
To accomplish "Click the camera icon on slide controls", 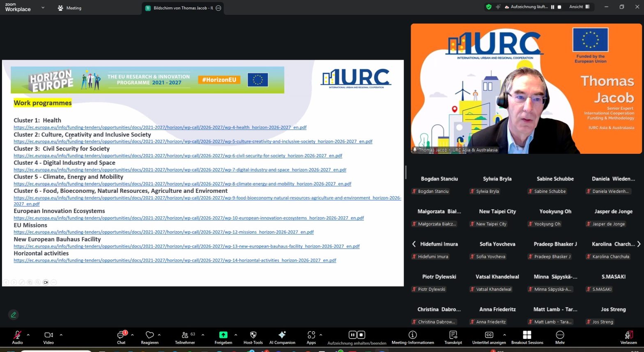I will (x=46, y=282).
